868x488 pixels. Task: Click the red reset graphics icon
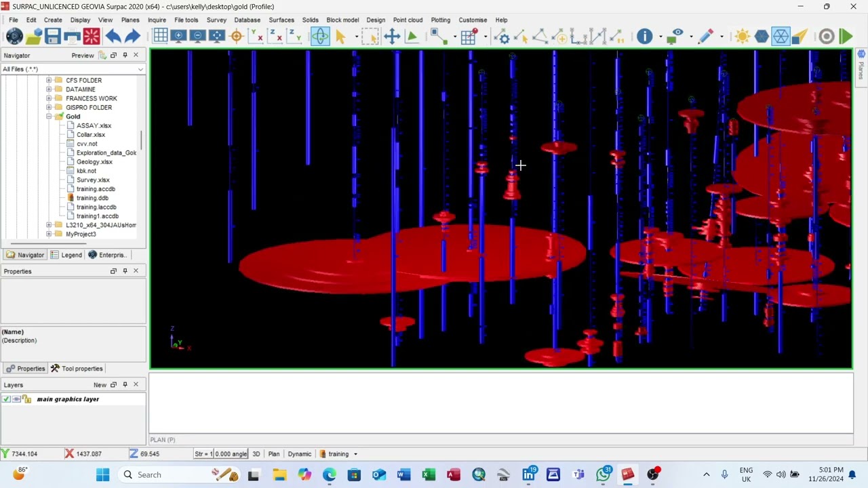pyautogui.click(x=92, y=37)
